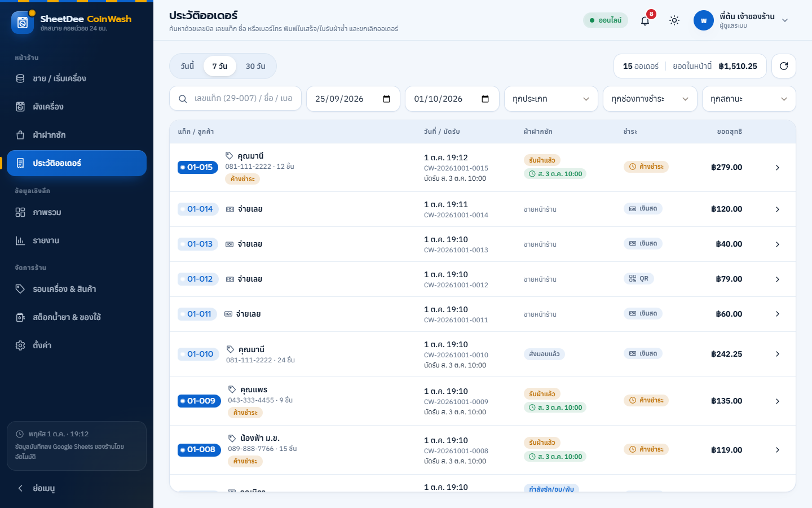Expand order 01-013 details chevron
This screenshot has width=812, height=508.
(778, 244)
